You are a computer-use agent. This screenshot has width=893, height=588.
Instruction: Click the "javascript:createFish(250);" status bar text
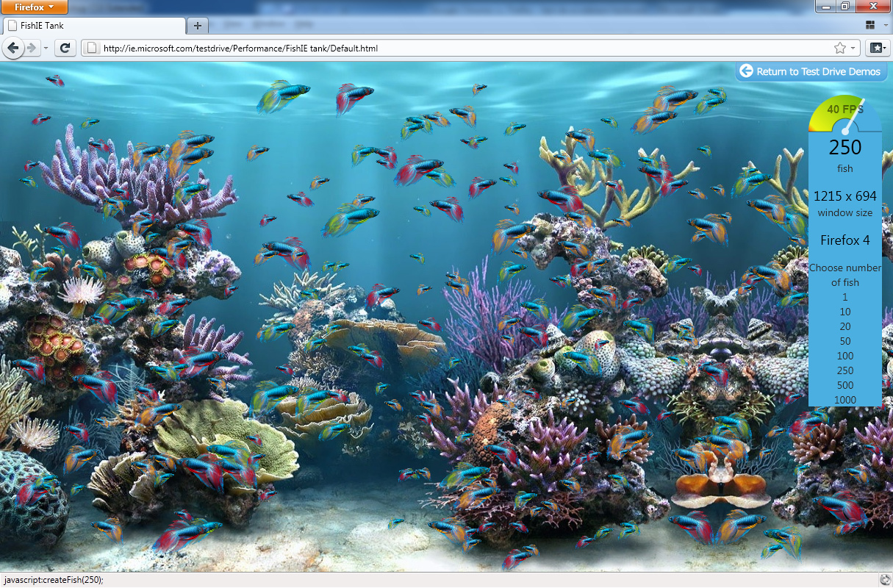click(54, 580)
